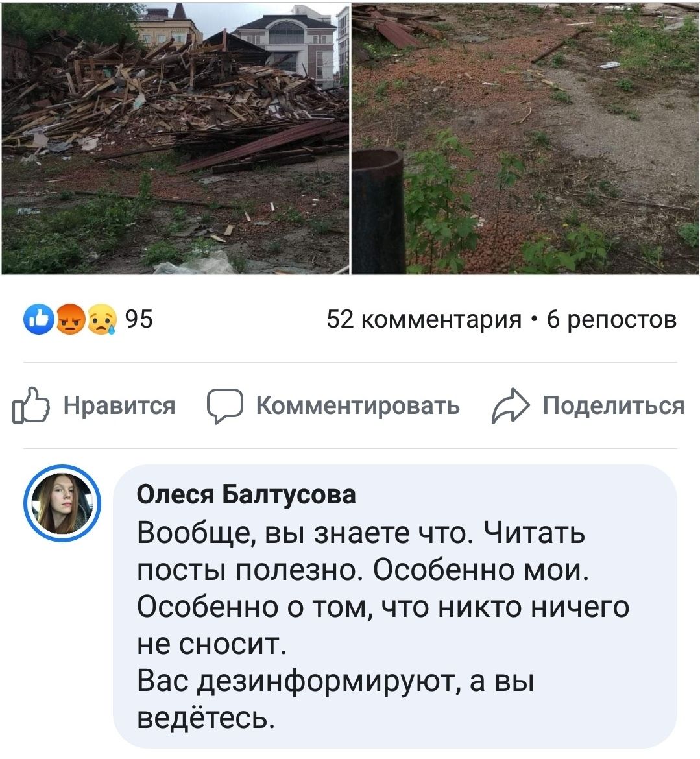Choose Поделиться to share the post
700x759 pixels.
coord(613,405)
